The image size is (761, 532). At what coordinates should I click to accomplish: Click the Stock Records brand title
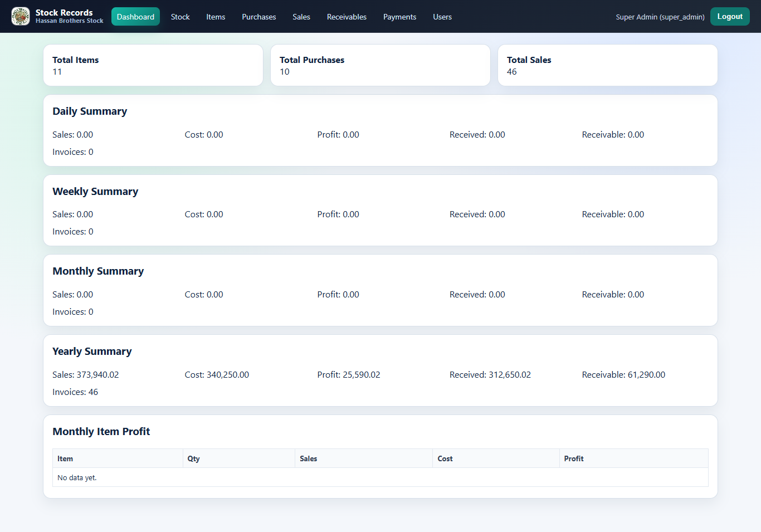(64, 12)
